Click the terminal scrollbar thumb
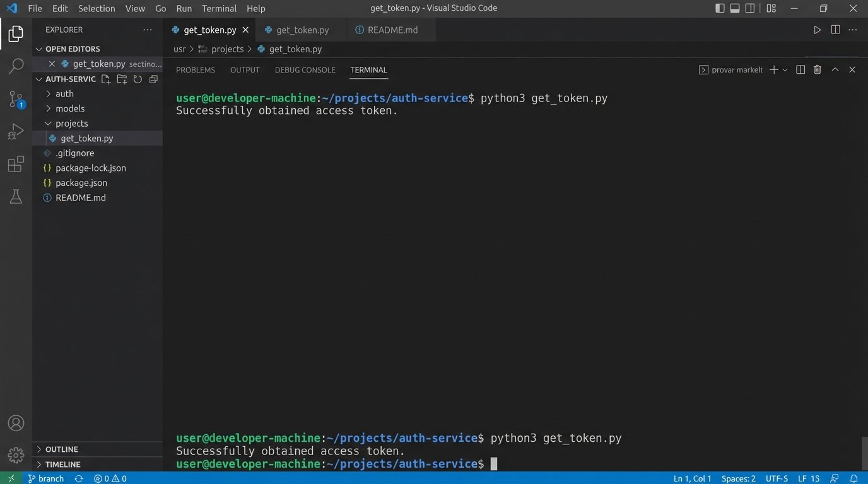Screen dimensions: 868x484 pos(864,452)
